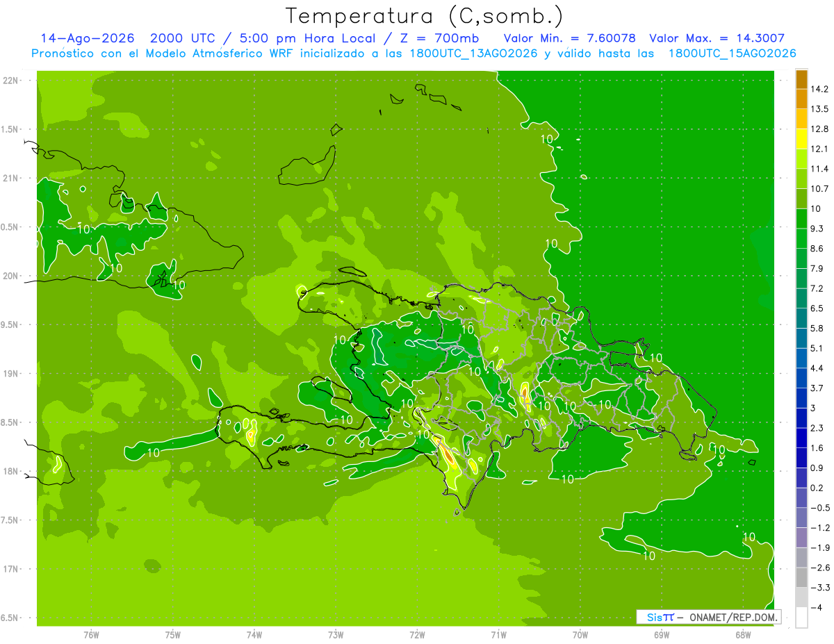Click the latitude label "21N"
This screenshot has width=834, height=644.
coord(10,178)
